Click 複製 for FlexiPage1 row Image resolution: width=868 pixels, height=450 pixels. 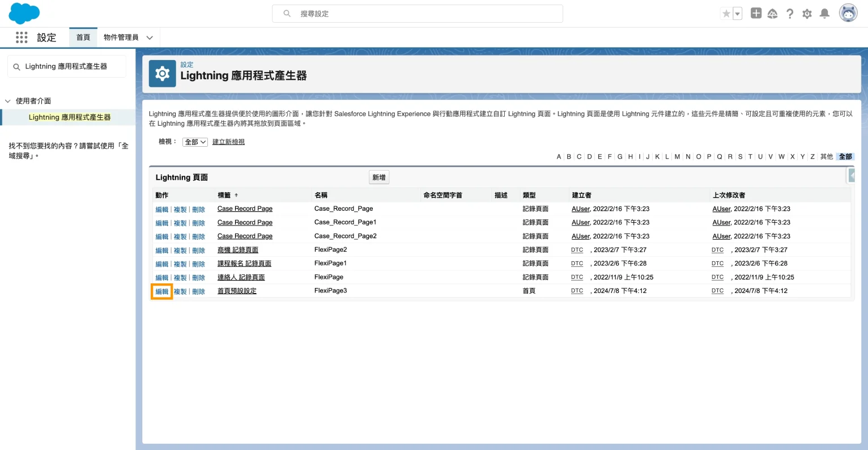pos(180,264)
